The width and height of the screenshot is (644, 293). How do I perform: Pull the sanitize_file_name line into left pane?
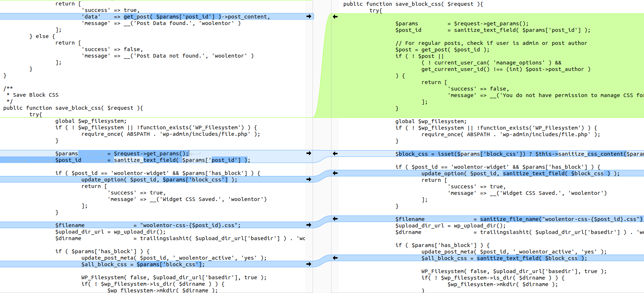335,219
